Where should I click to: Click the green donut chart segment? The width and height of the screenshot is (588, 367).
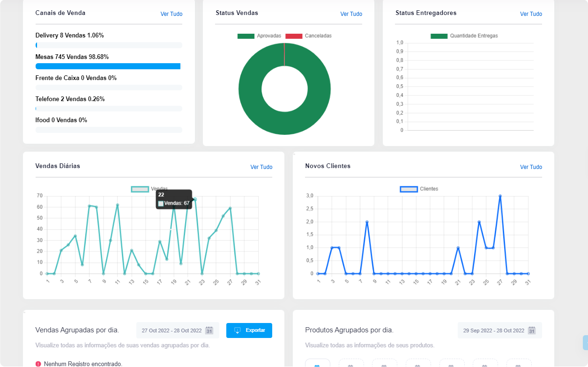pyautogui.click(x=284, y=124)
